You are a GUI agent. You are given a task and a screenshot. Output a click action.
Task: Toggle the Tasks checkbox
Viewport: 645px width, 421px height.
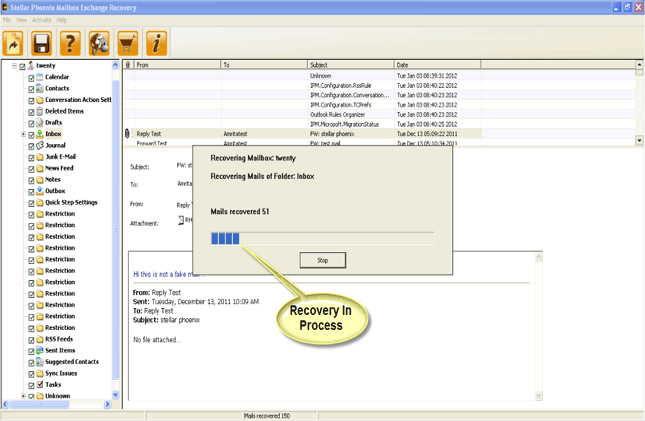pyautogui.click(x=31, y=385)
